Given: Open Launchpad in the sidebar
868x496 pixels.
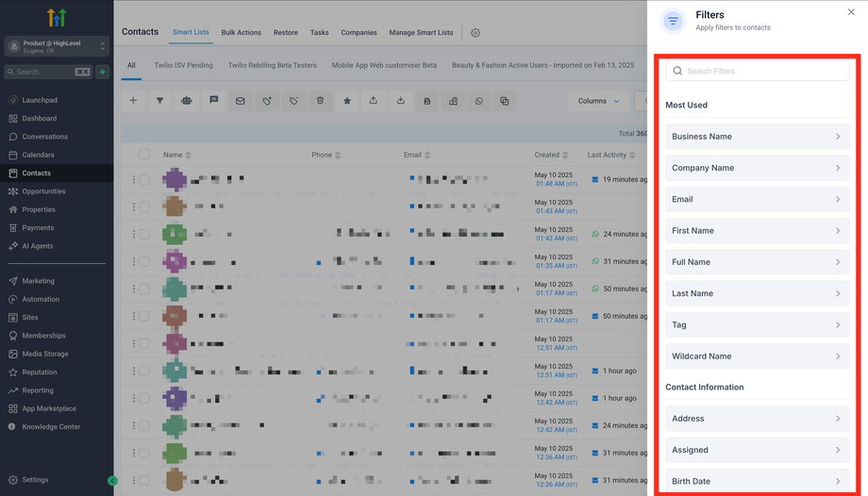Looking at the screenshot, I should point(40,100).
